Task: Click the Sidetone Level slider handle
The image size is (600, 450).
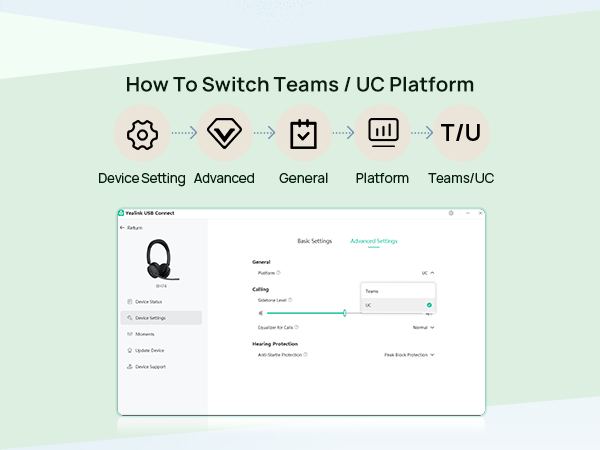Action: 344,313
